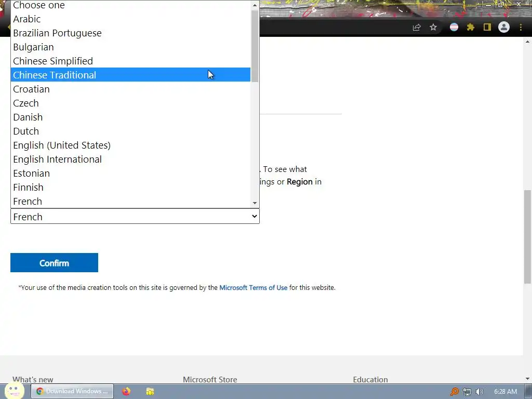Click the dropdown list scroll-up arrow
This screenshot has width=532, height=399.
255,5
